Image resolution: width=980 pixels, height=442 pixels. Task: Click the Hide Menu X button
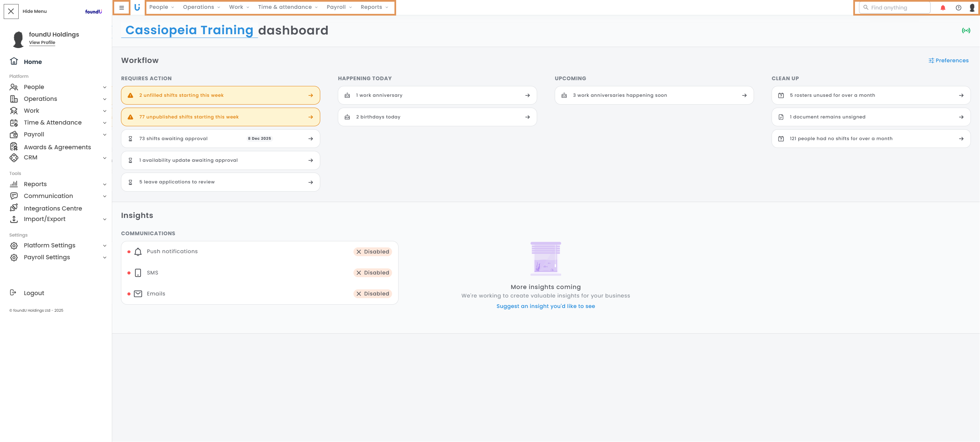click(x=11, y=12)
